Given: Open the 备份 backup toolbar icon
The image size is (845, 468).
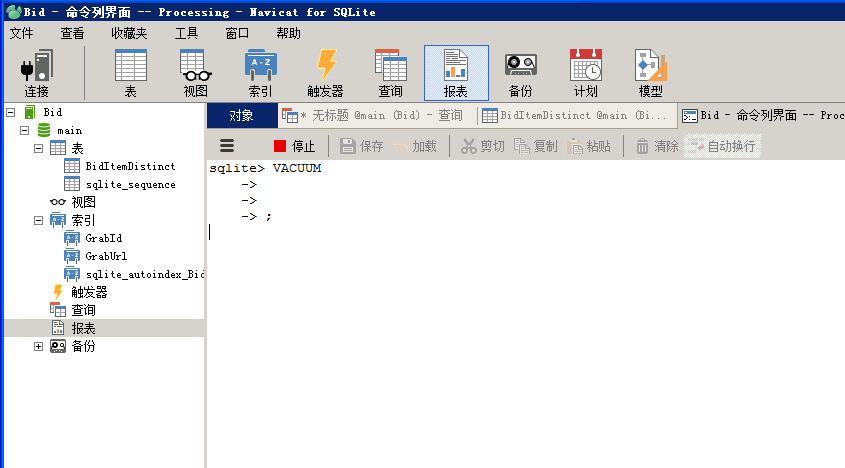Looking at the screenshot, I should coord(521,73).
